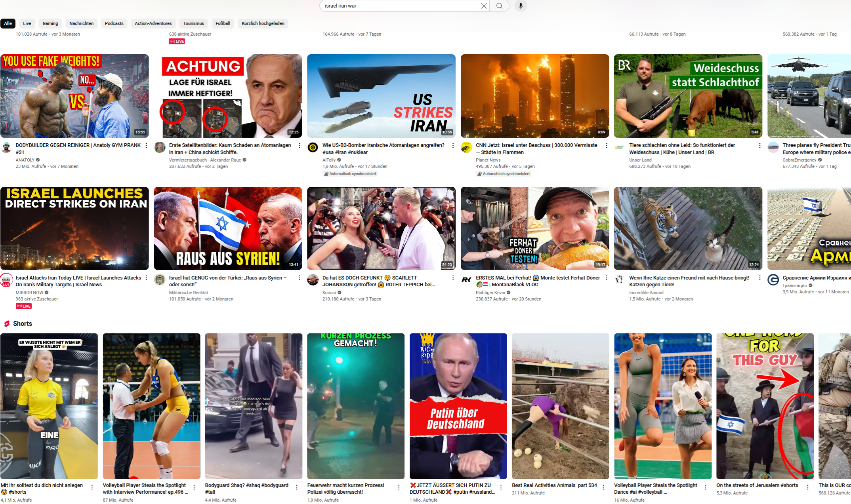851x504 pixels.
Task: Select the Live filter chip
Action: 27,23
